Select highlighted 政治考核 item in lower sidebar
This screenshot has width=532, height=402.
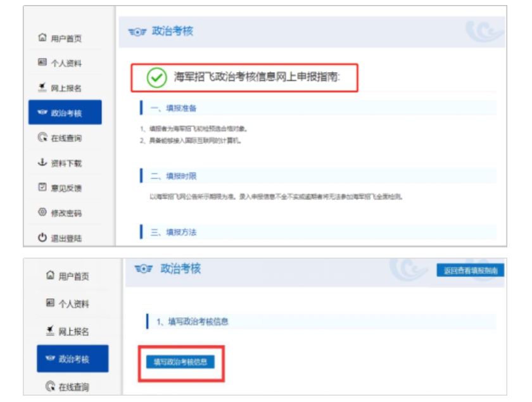pyautogui.click(x=73, y=359)
